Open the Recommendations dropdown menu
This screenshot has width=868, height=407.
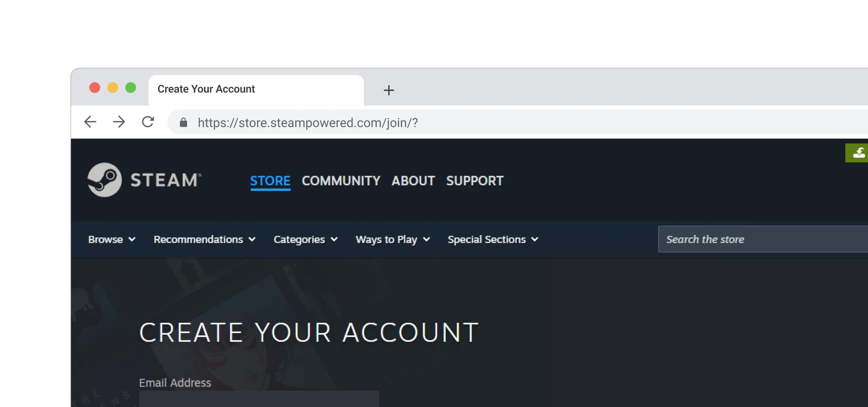click(204, 239)
